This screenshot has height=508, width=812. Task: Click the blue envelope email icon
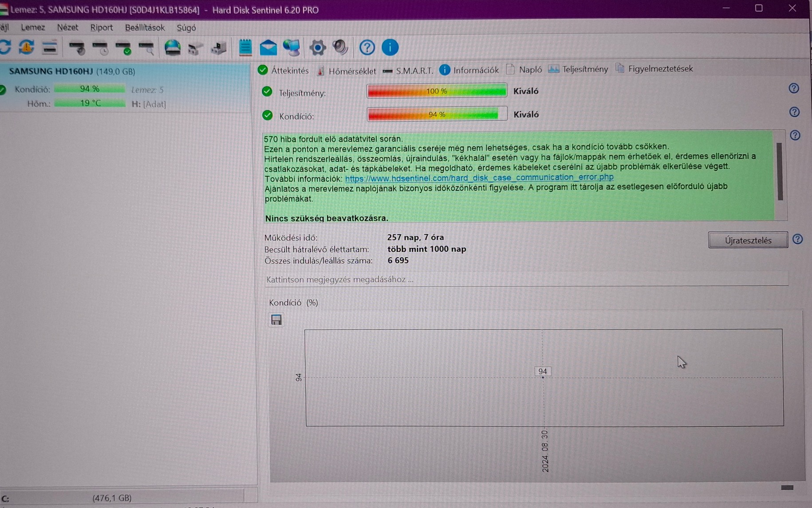tap(268, 47)
